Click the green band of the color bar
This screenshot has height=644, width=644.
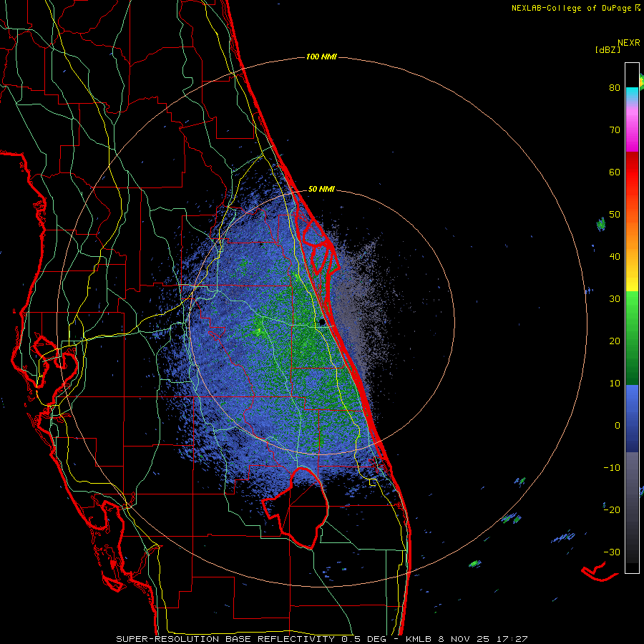click(632, 338)
